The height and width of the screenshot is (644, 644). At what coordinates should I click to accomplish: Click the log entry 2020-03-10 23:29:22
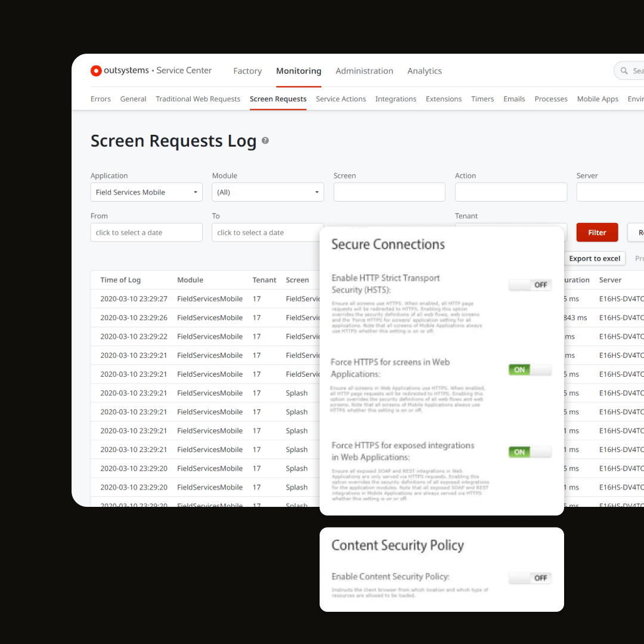click(134, 336)
